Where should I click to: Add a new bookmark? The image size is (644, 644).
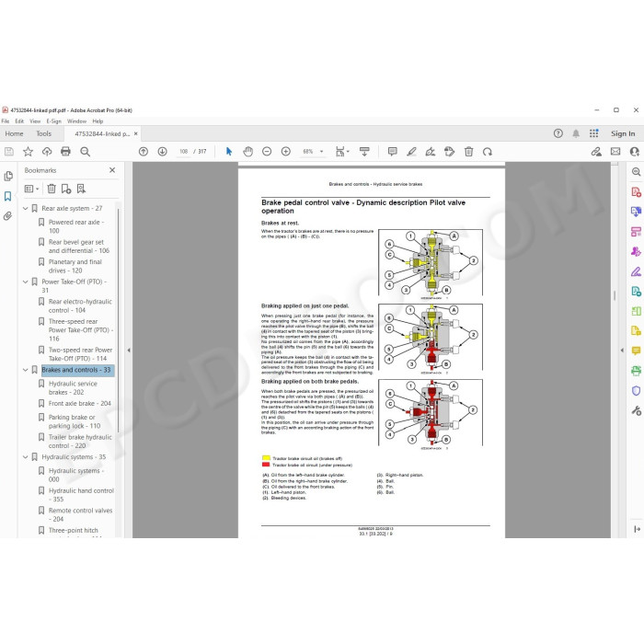(x=66, y=189)
